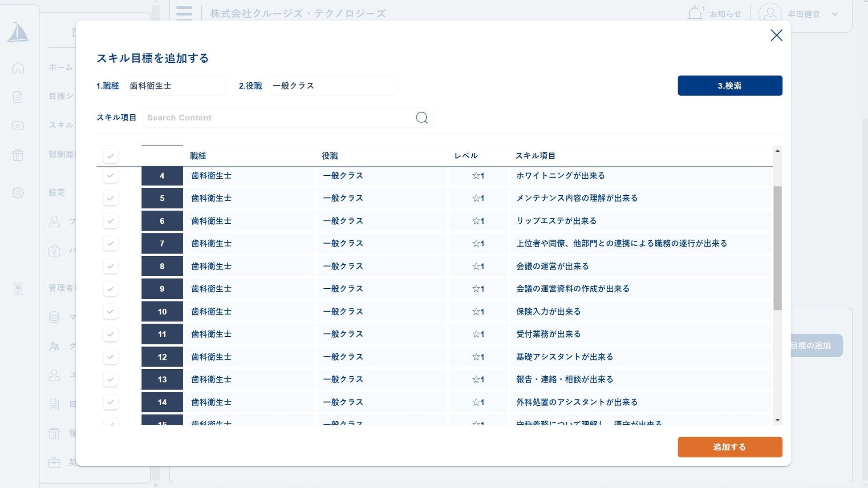868x488 pixels.
Task: Check row 4 ホワイトニングが出来る checkbox
Action: (110, 176)
